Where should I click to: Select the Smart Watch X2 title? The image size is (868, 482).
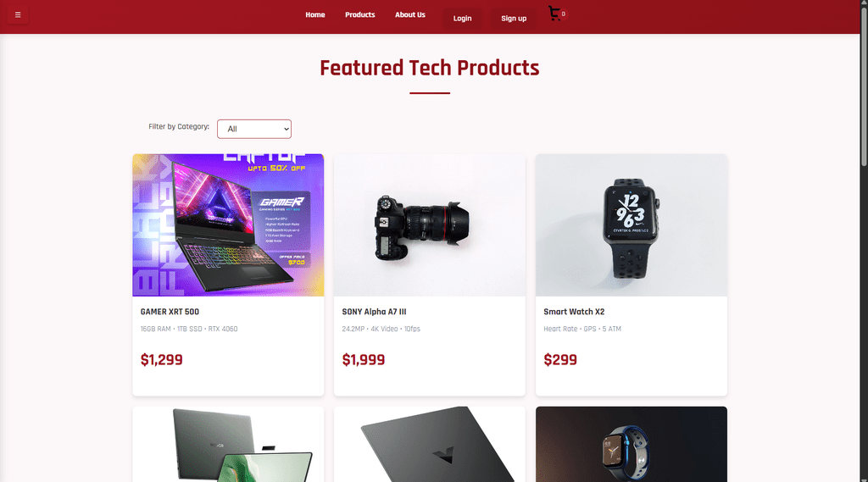[x=574, y=312]
